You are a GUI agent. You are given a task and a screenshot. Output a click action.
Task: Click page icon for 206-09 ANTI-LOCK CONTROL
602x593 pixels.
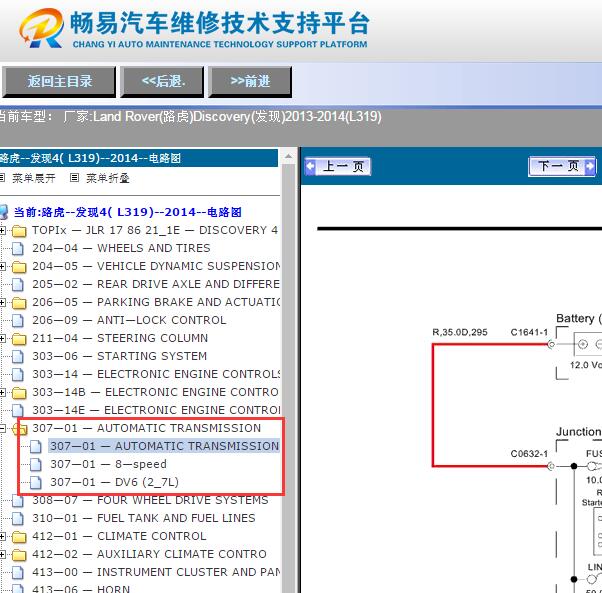pos(18,320)
